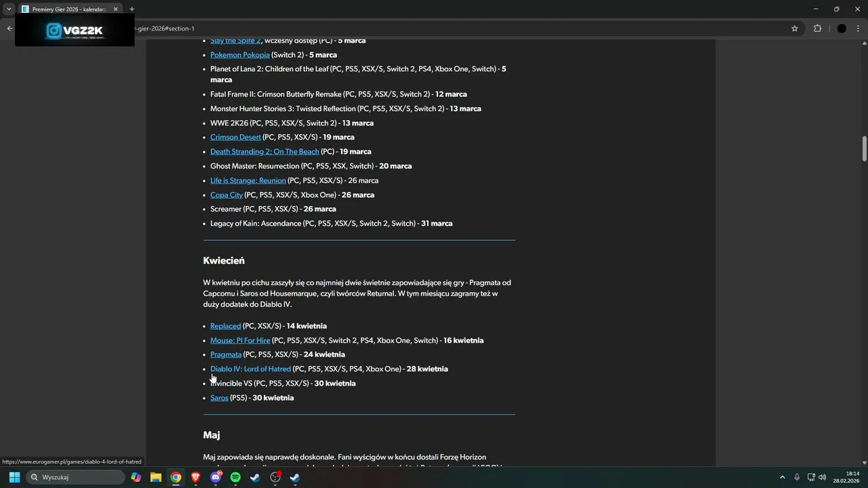Click the address bar URL text
The height and width of the screenshot is (488, 868).
point(165,28)
